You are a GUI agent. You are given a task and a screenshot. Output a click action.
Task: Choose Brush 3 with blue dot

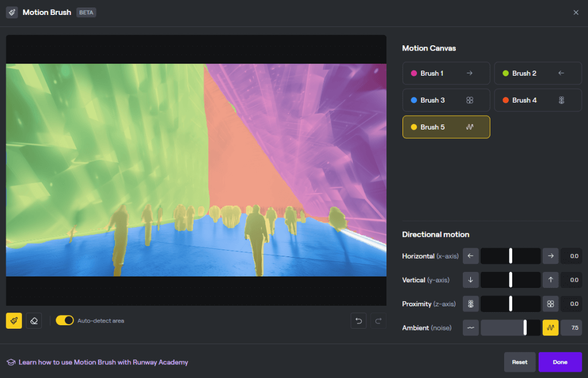click(x=446, y=100)
